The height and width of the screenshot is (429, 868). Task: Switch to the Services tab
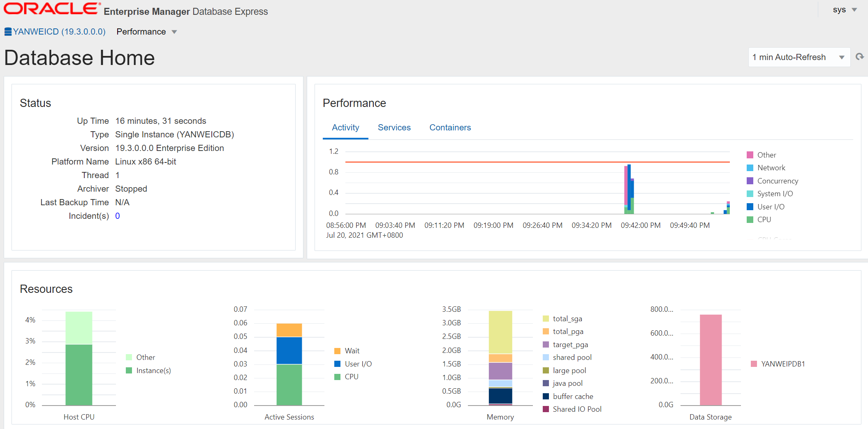click(394, 128)
